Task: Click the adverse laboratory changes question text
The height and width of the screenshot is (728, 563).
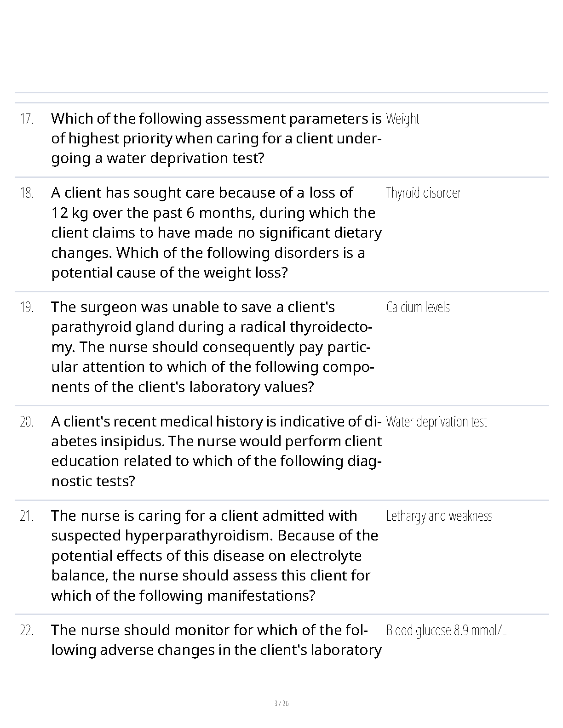Action: (215, 640)
